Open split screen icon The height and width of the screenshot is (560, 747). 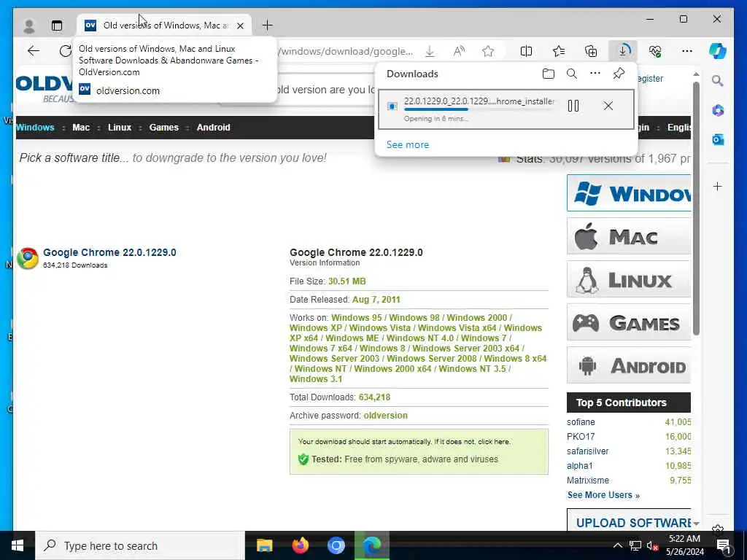(x=527, y=51)
